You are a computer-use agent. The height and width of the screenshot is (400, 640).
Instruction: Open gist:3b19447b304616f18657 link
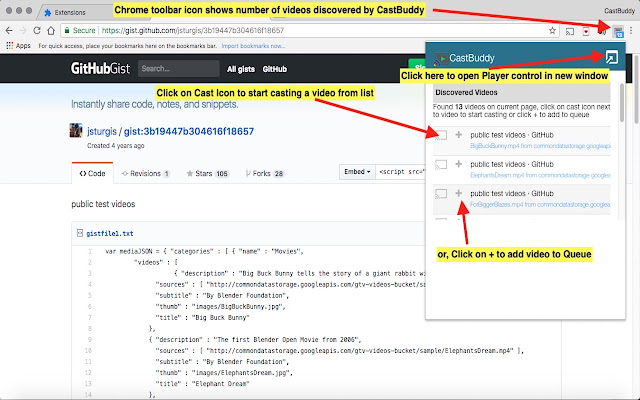click(x=189, y=131)
